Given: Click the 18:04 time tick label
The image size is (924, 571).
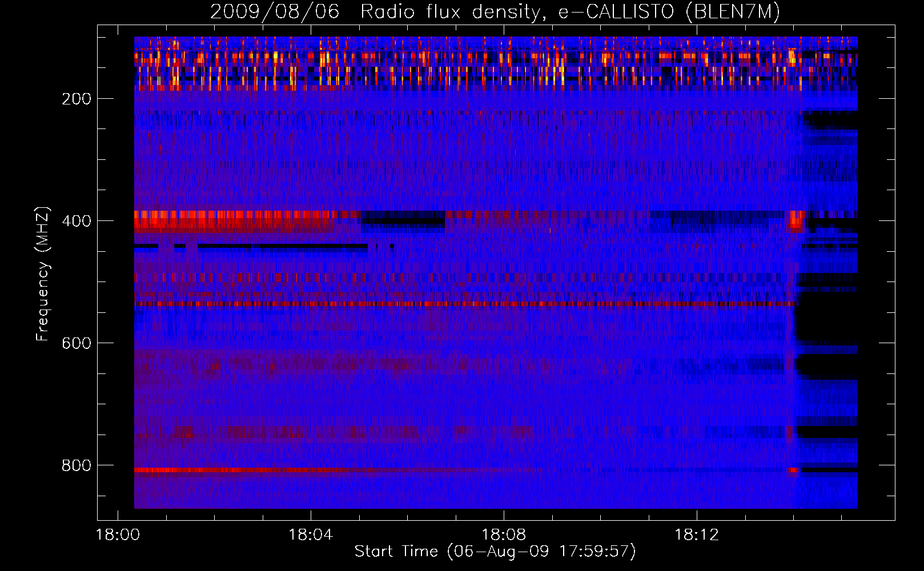Looking at the screenshot, I should tap(311, 535).
